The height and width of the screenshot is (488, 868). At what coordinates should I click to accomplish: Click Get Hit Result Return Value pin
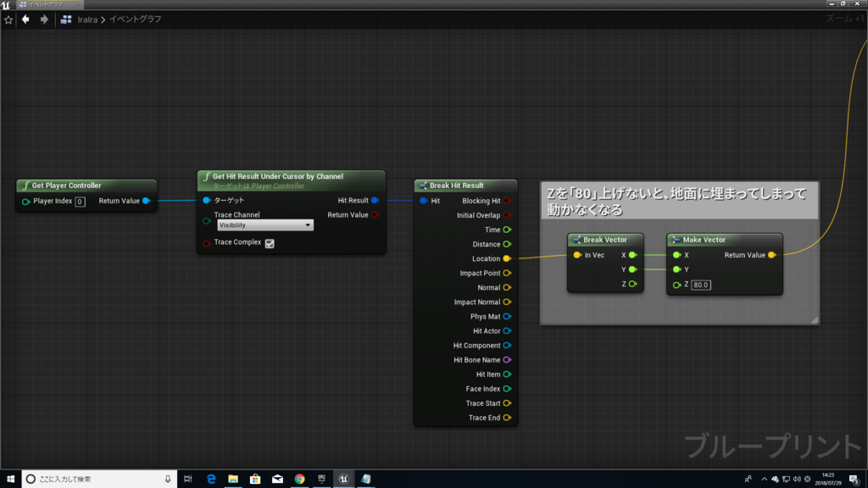tap(376, 214)
